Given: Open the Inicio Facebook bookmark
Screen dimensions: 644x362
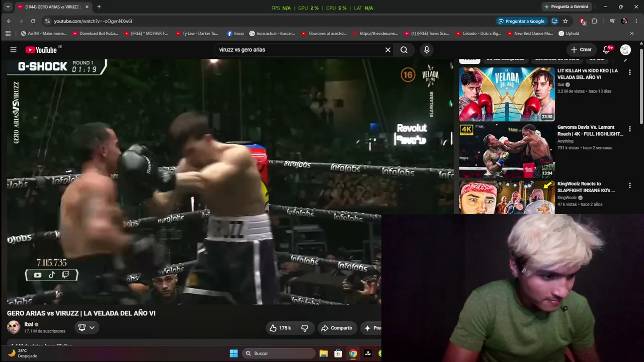Looking at the screenshot, I should pyautogui.click(x=235, y=34).
